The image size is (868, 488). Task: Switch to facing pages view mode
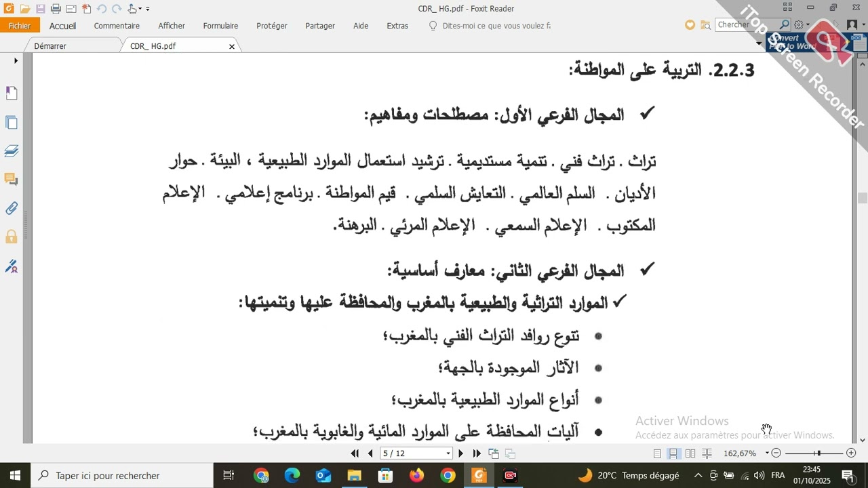pos(690,453)
